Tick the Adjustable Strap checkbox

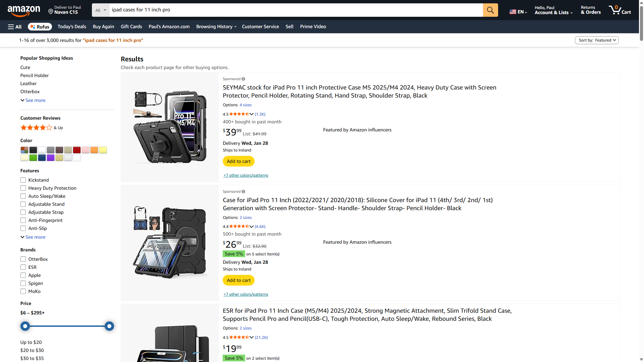[23, 213]
